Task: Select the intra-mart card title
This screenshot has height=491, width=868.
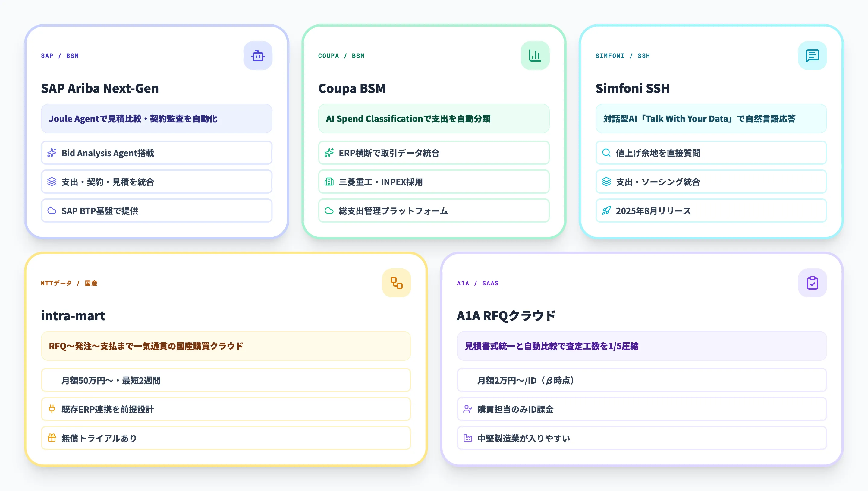Action: coord(73,316)
